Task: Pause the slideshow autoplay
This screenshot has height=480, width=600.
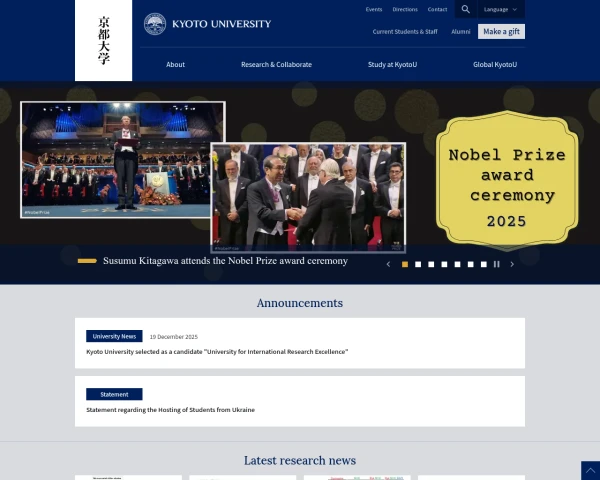Action: tap(497, 264)
